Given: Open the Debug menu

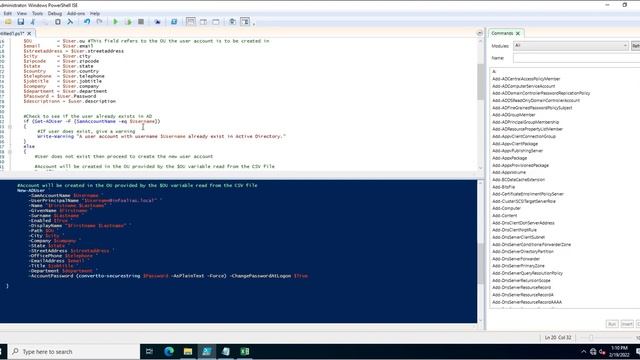Looking at the screenshot, I should 55,13.
